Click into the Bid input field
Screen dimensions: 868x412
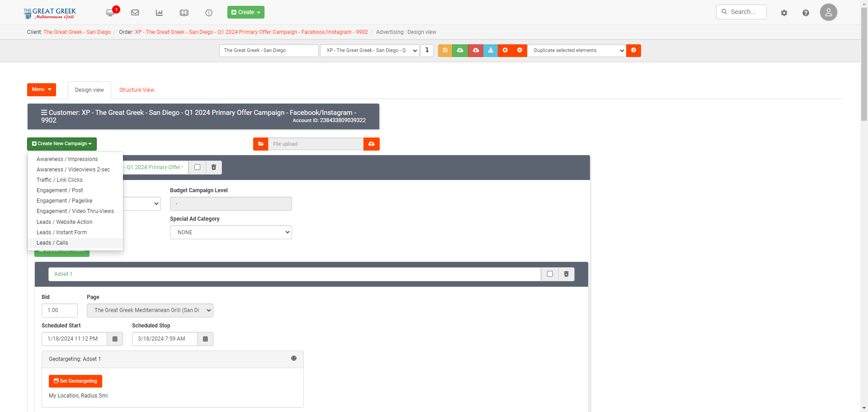[x=60, y=310]
